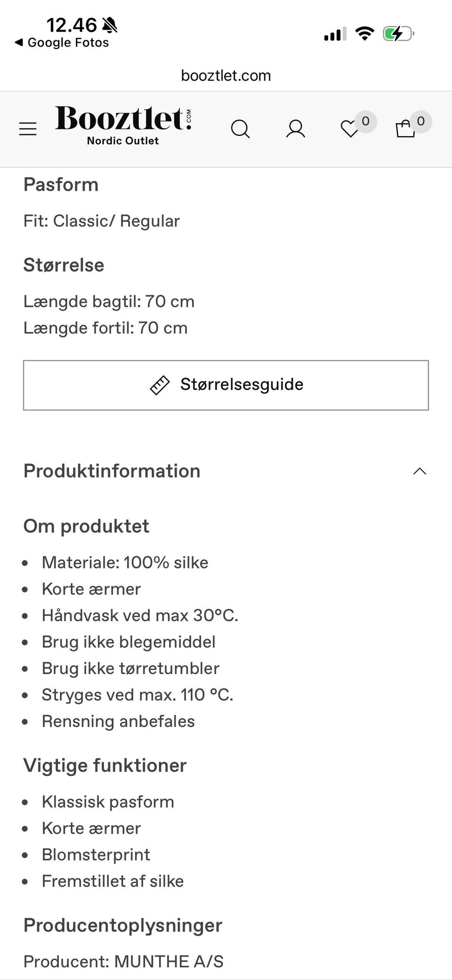Tap the silent mode bell icon

click(110, 25)
